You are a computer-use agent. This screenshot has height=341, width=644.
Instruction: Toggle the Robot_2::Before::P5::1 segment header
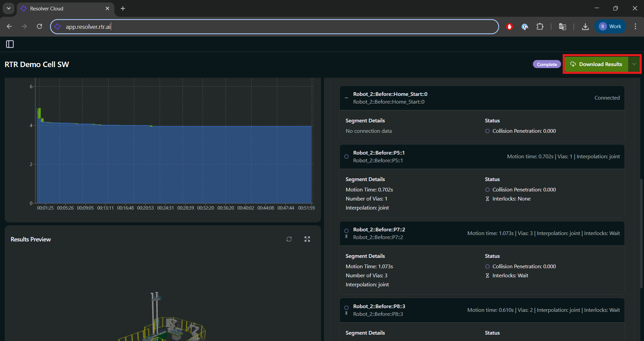(482, 157)
